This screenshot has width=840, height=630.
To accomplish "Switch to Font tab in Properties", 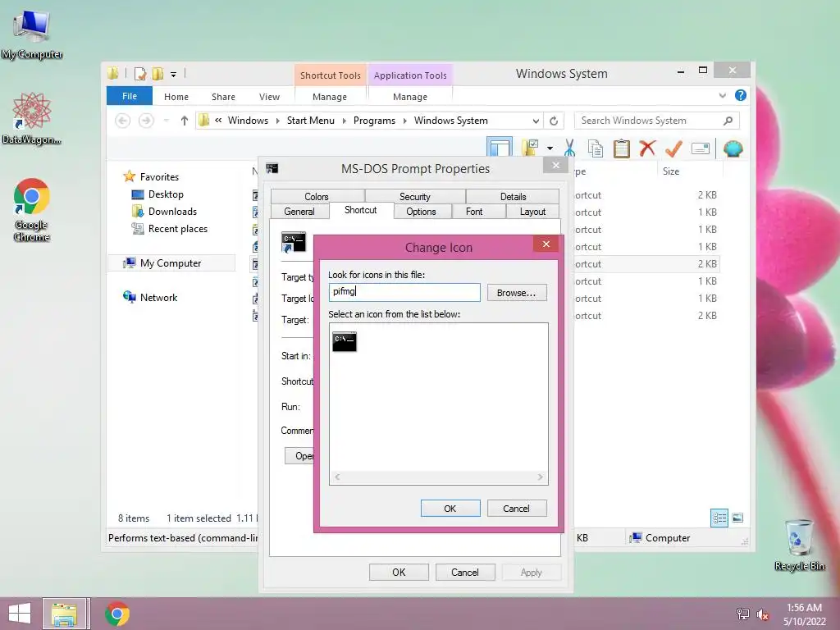I will 474,212.
